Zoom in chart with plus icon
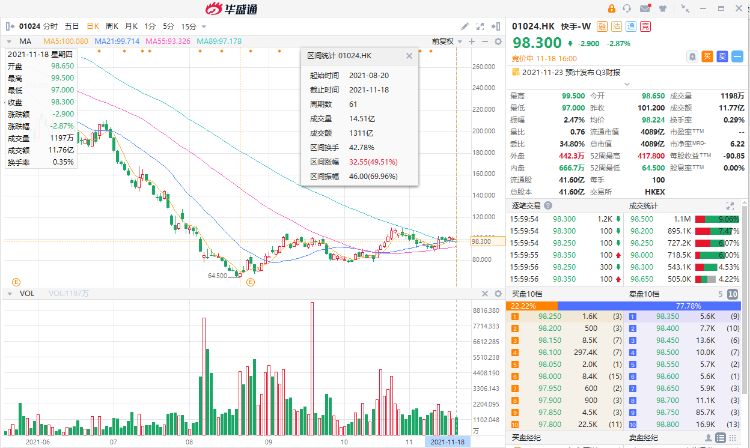 [x=472, y=42]
